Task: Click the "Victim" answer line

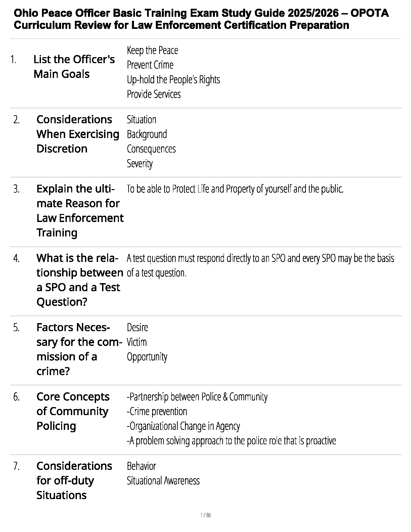Action: (x=137, y=342)
